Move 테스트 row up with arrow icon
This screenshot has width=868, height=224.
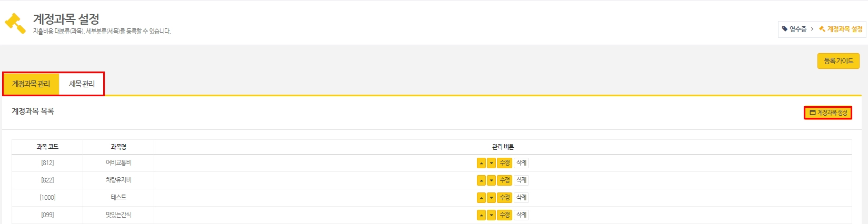coord(481,198)
